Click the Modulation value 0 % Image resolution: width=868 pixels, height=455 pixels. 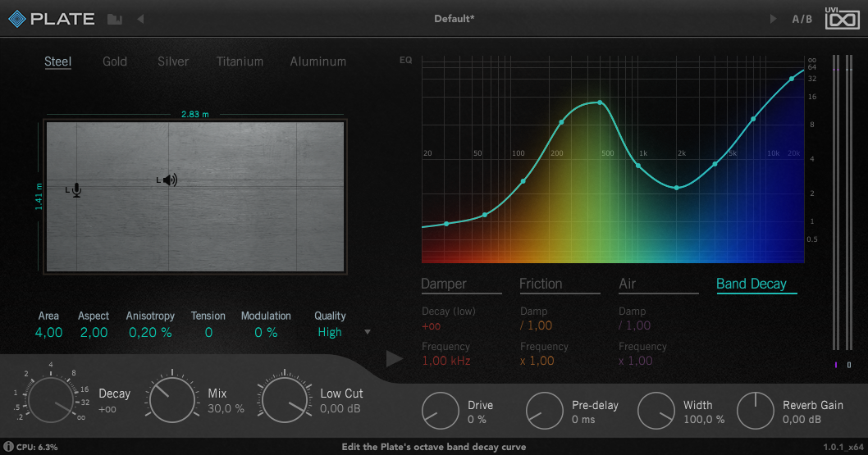tap(266, 332)
